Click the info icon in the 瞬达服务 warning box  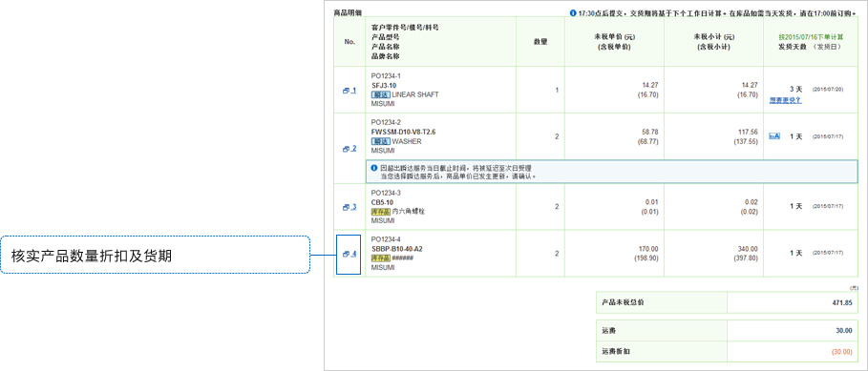(374, 168)
